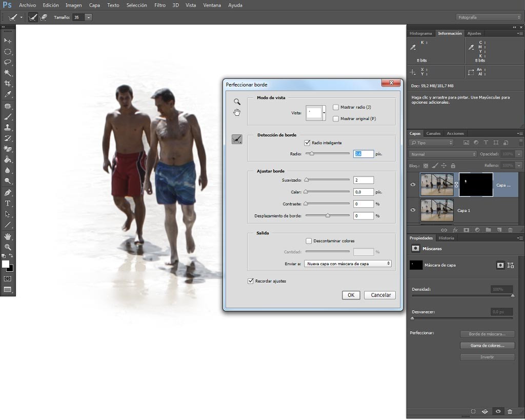Click the Zoom tool in Perfeccionar borde dialog
The height and width of the screenshot is (420, 525).
(x=237, y=102)
